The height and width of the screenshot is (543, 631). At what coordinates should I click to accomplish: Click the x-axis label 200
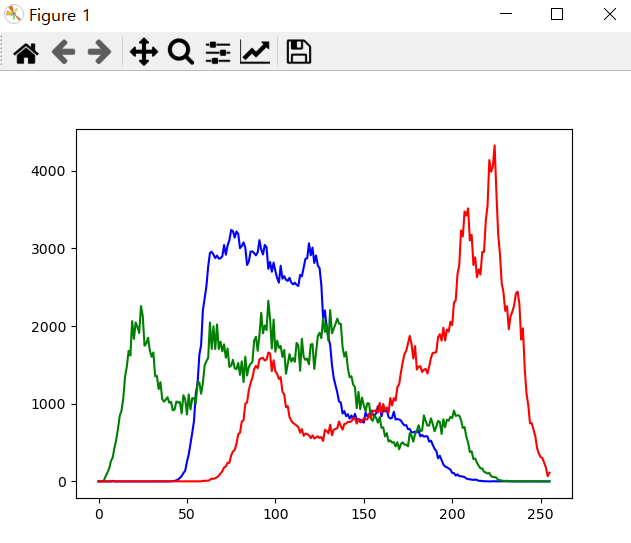452,514
